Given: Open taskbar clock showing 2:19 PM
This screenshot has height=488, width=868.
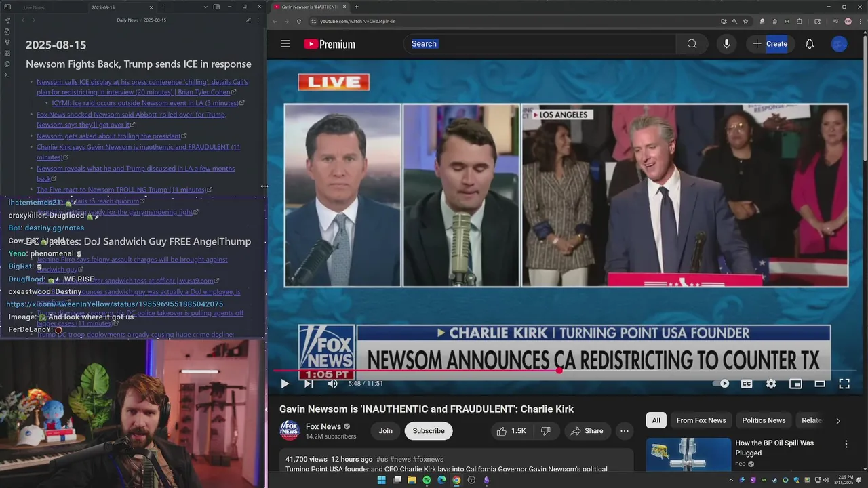Looking at the screenshot, I should tap(844, 480).
